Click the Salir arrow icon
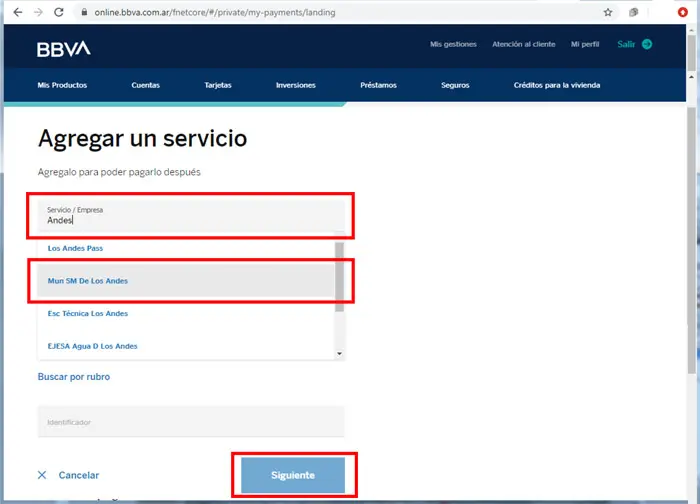Image resolution: width=700 pixels, height=504 pixels. 647,44
